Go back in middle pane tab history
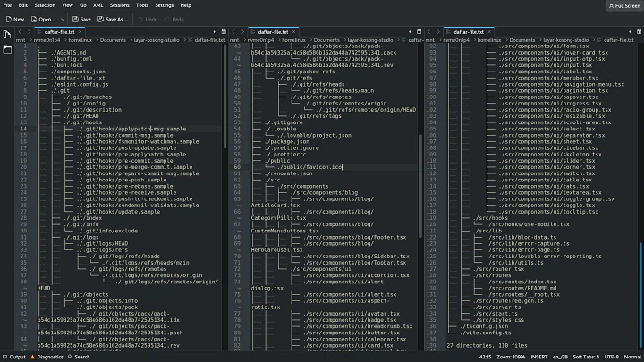 point(233,31)
